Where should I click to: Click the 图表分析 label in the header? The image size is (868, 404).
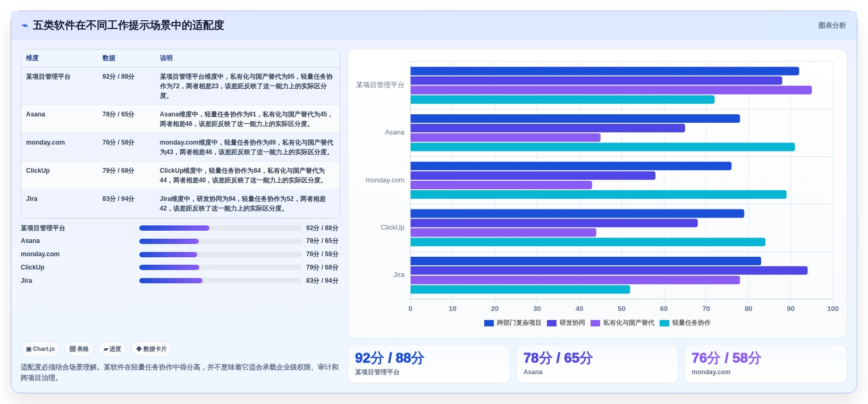pyautogui.click(x=832, y=26)
